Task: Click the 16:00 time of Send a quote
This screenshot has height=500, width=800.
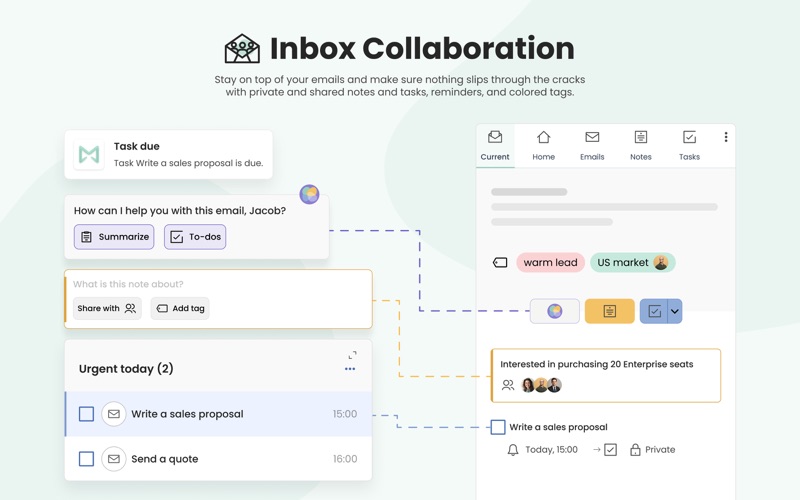Action: point(345,459)
